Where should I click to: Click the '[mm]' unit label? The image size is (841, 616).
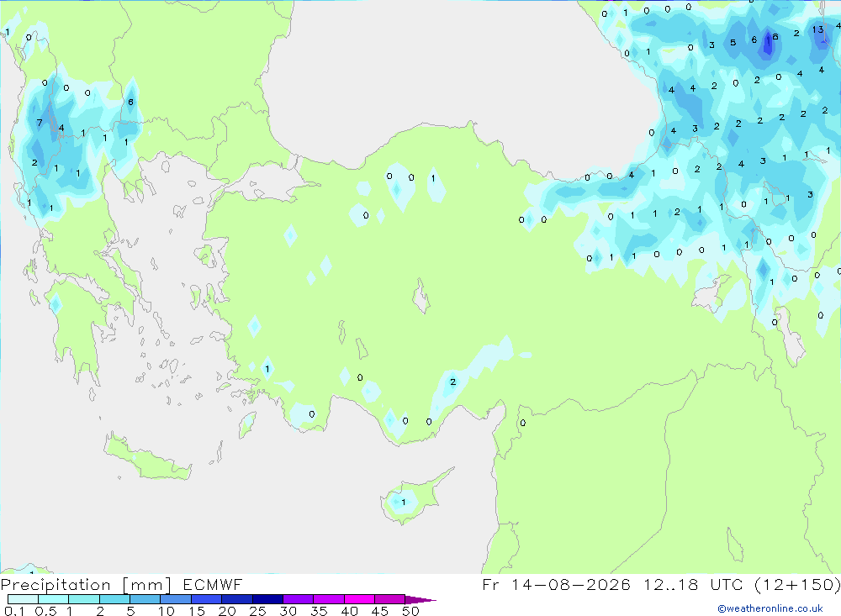[147, 585]
